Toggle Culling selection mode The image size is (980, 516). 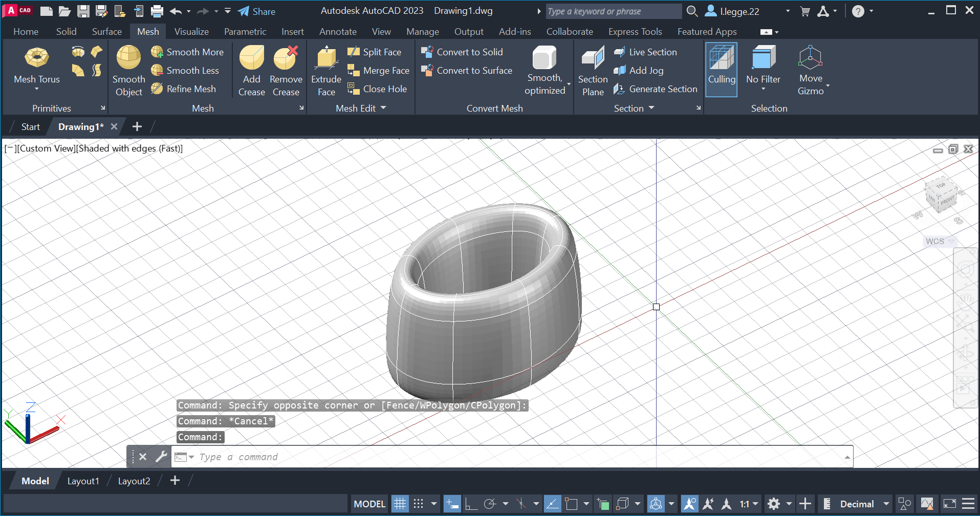point(722,70)
